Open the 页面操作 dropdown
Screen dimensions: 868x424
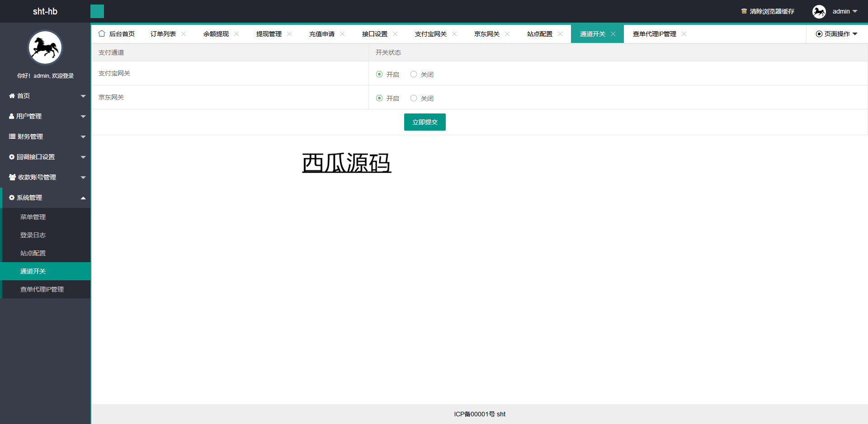click(837, 34)
